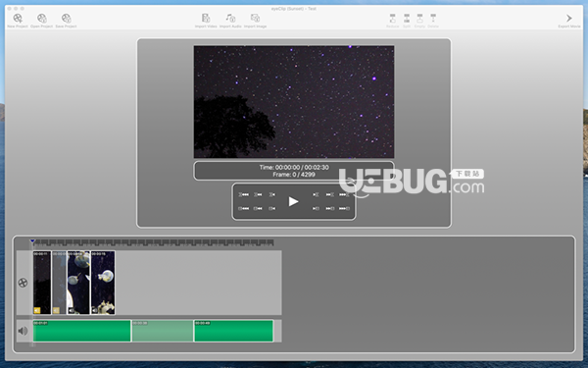The height and width of the screenshot is (368, 588).
Task: Click the Save Project toolbar icon
Action: [x=66, y=18]
